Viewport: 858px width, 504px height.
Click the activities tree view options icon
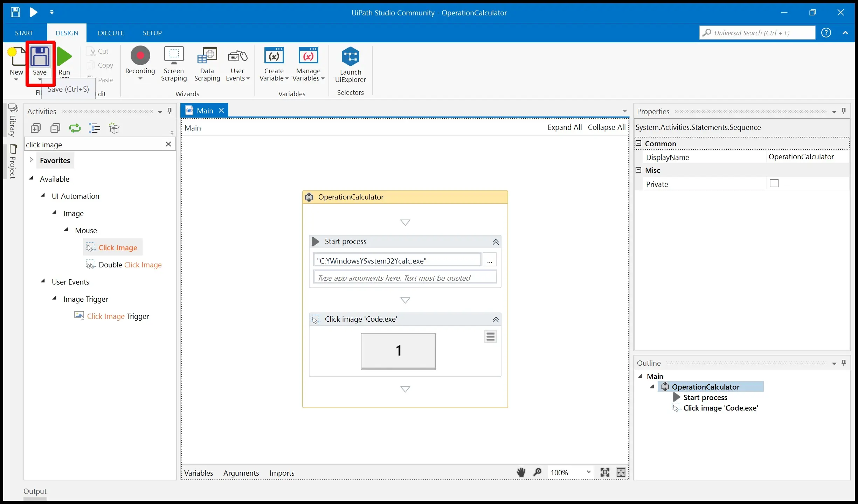(95, 128)
